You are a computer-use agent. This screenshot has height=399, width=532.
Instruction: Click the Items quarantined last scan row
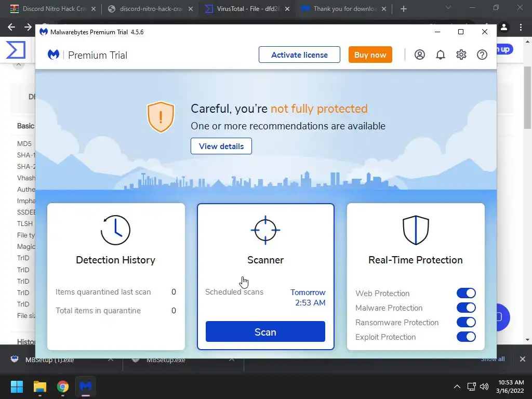[x=116, y=292]
